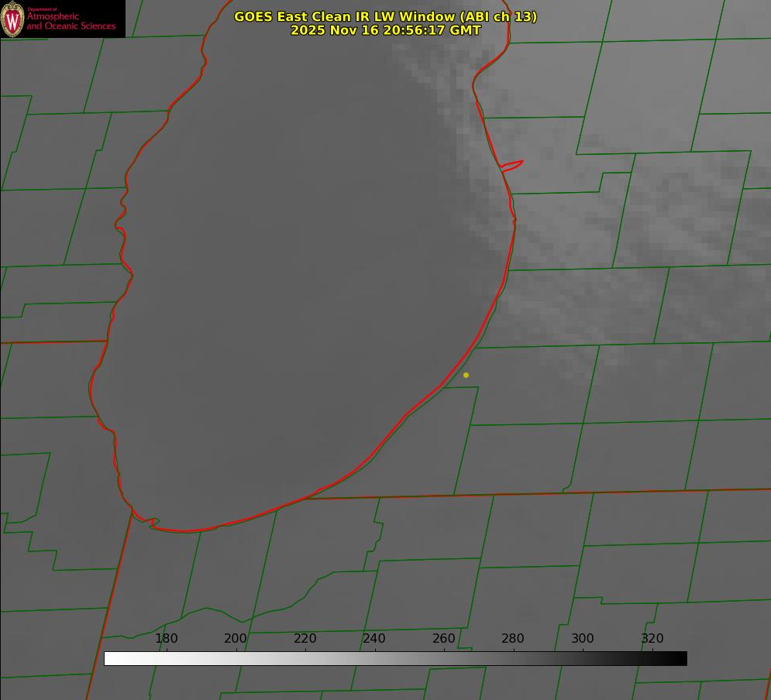This screenshot has height=700, width=771.
Task: Click the 200 label on the colorbar
Action: coord(236,639)
